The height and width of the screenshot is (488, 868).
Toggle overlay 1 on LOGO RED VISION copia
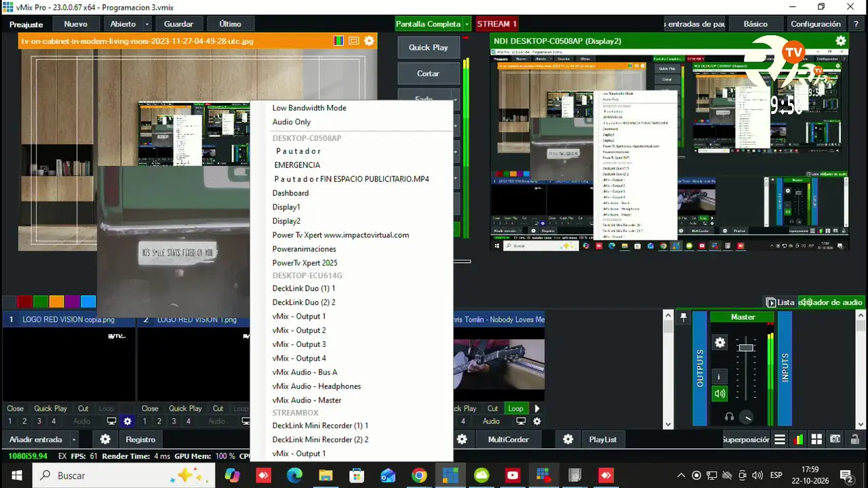pyautogui.click(x=10, y=421)
